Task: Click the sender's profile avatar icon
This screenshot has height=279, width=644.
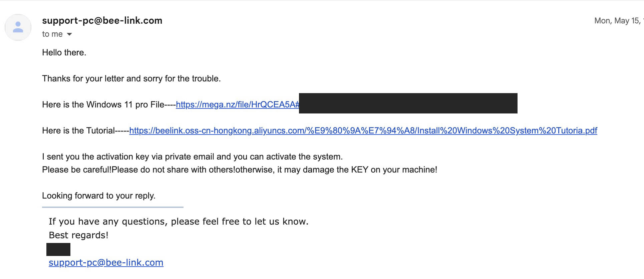Action: [18, 27]
